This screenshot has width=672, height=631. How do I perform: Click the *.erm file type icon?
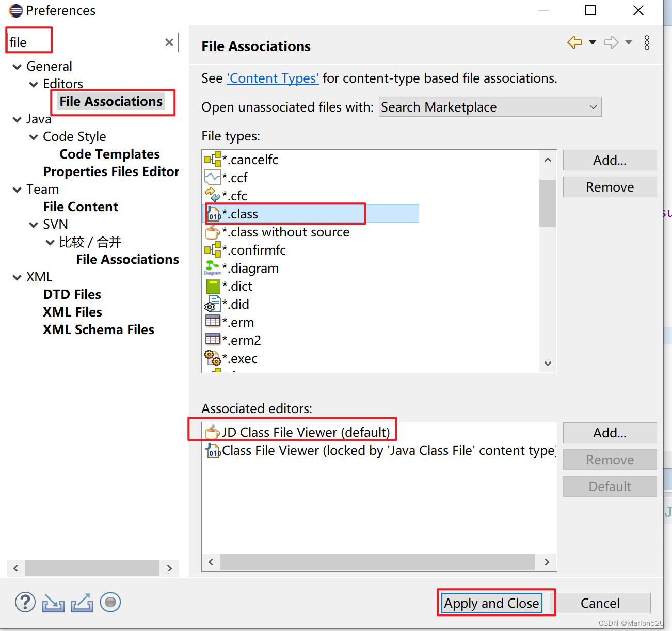(x=213, y=322)
